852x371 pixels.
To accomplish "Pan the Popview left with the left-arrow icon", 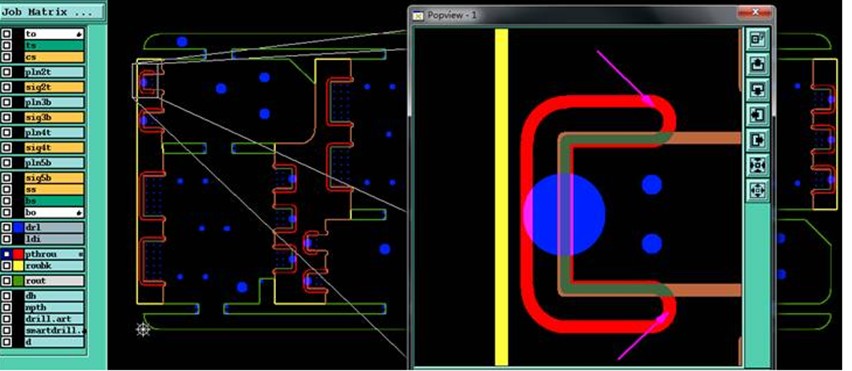I will tap(757, 115).
